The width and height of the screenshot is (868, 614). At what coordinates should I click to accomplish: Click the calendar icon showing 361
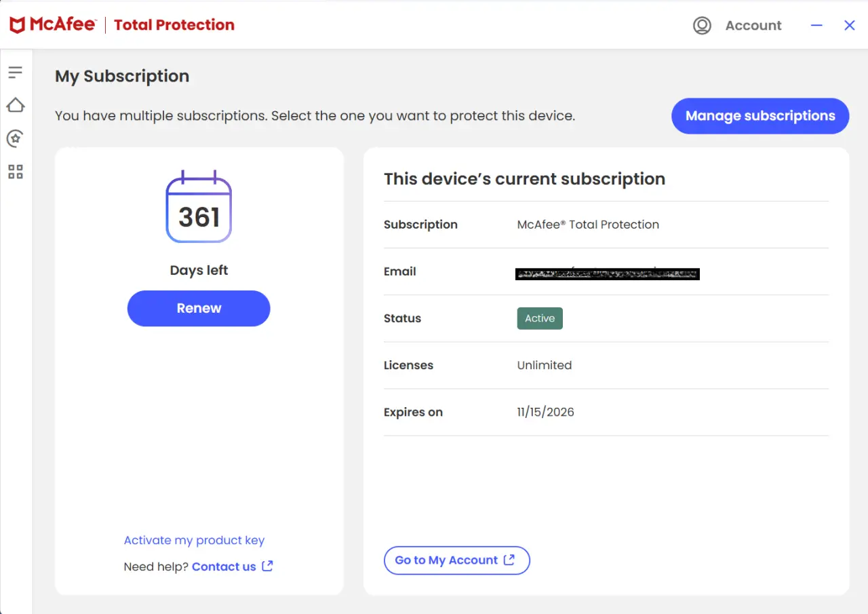pyautogui.click(x=199, y=207)
